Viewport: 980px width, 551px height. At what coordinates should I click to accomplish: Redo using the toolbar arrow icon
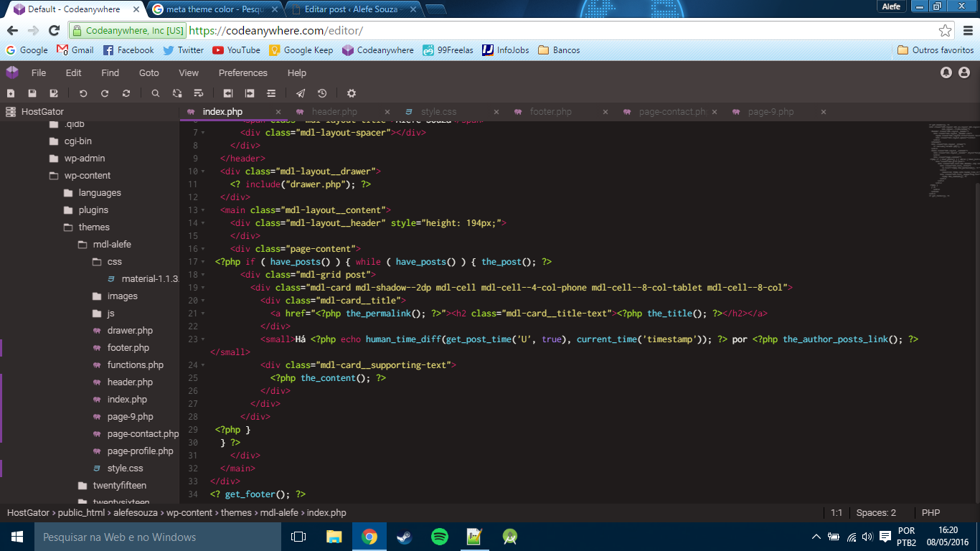coord(105,93)
